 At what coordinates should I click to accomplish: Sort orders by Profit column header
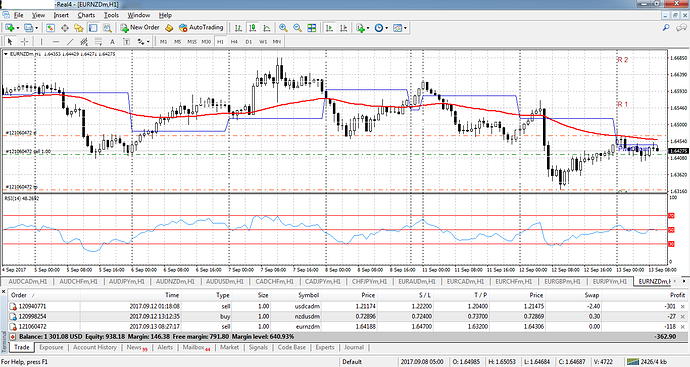click(x=677, y=295)
